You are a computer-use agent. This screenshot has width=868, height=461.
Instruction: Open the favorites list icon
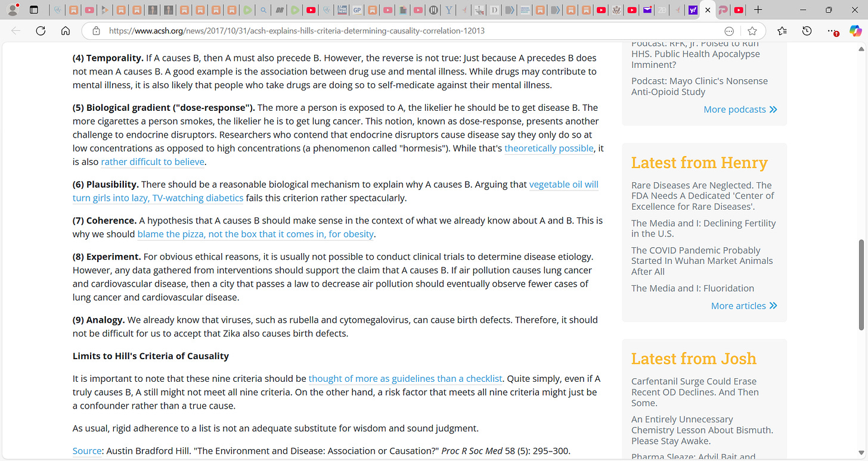(782, 31)
